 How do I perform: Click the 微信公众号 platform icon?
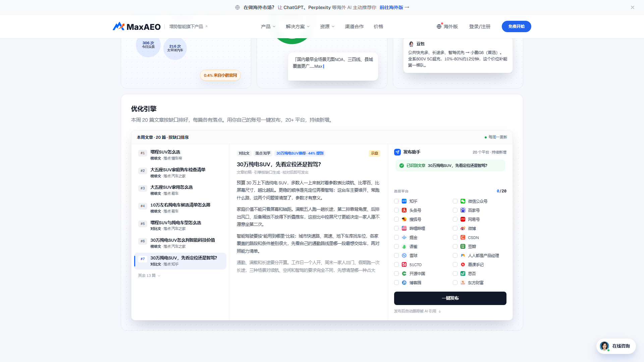pyautogui.click(x=463, y=201)
